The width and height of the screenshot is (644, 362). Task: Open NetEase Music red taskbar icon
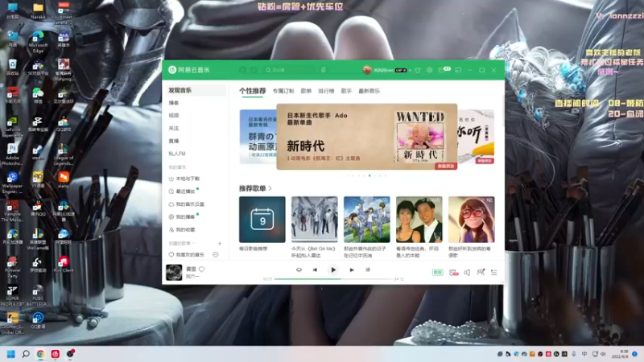click(x=55, y=354)
